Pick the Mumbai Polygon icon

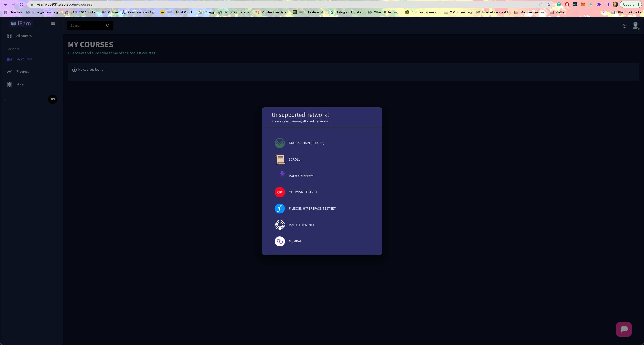point(279,241)
